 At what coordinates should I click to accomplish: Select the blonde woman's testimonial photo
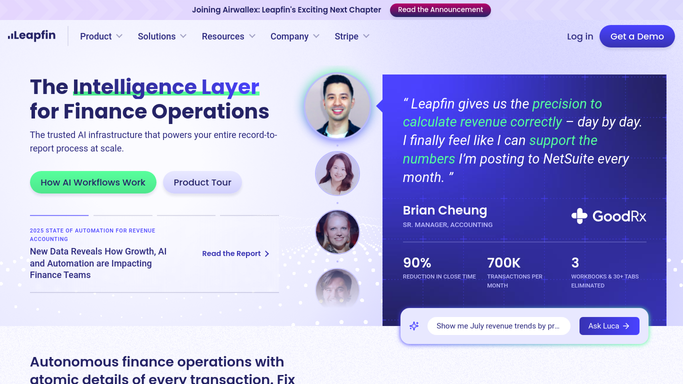tap(337, 232)
